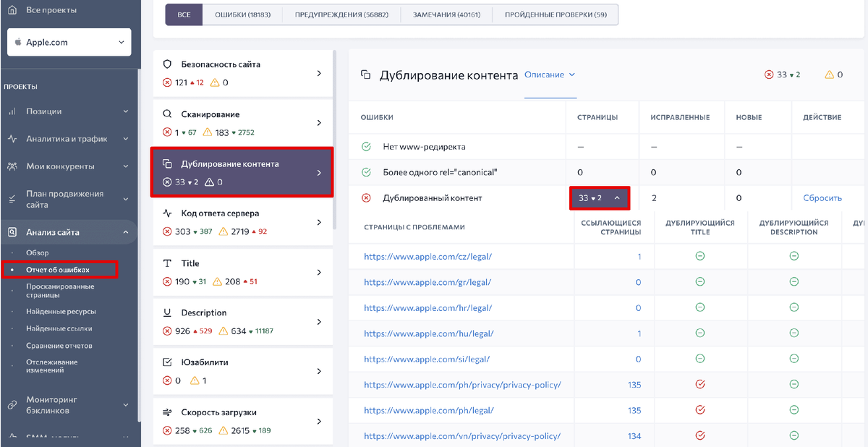Open the Обзор submenu item
The height and width of the screenshot is (447, 868).
[x=38, y=252]
